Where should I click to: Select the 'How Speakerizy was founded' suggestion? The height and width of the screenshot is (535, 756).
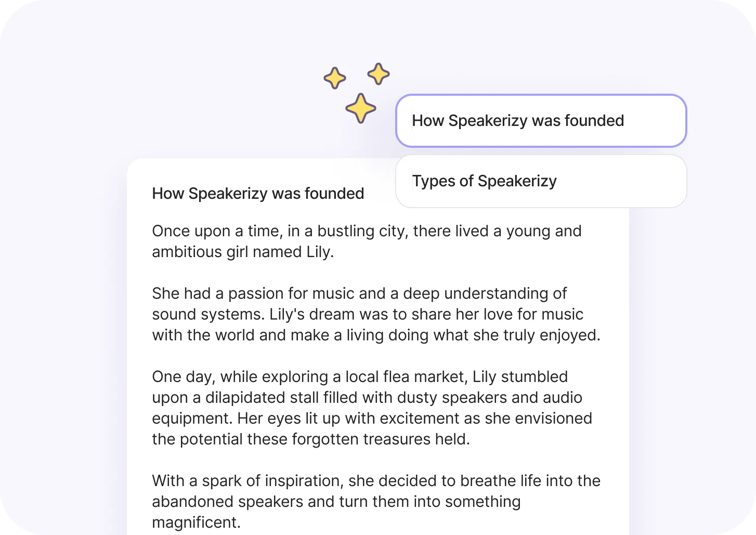coord(541,121)
